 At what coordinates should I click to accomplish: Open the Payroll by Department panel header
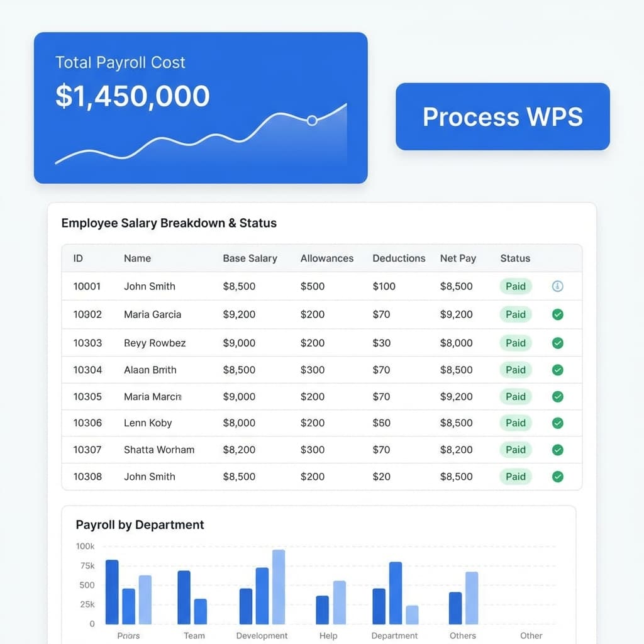click(x=140, y=525)
